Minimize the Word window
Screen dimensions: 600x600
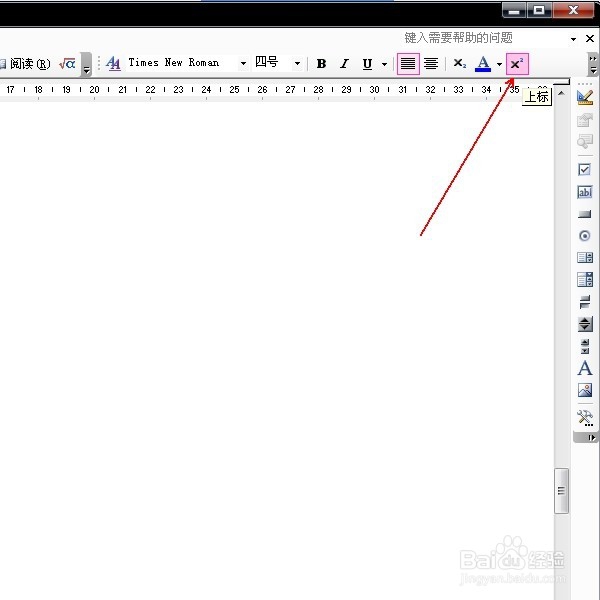pos(514,10)
